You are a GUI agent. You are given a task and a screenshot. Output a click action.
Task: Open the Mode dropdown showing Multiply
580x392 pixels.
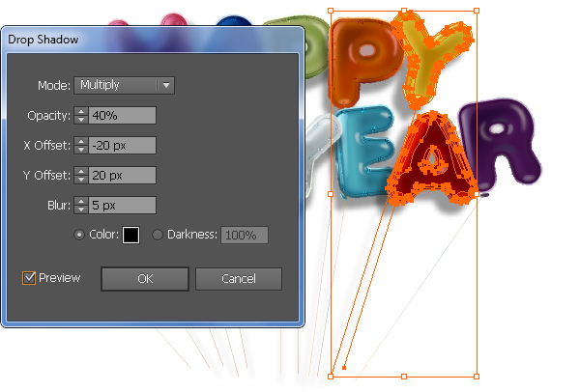(124, 85)
